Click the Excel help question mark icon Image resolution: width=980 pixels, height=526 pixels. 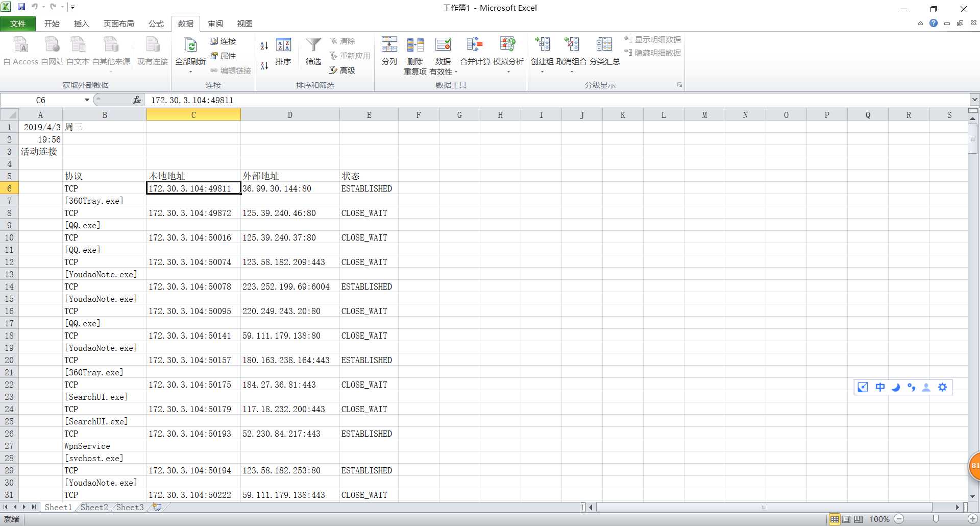tap(934, 23)
